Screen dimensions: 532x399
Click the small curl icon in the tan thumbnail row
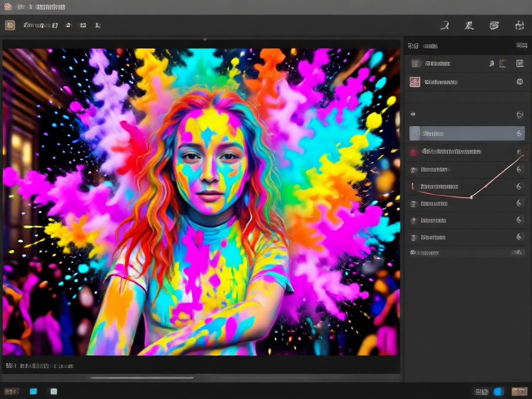[x=491, y=63]
